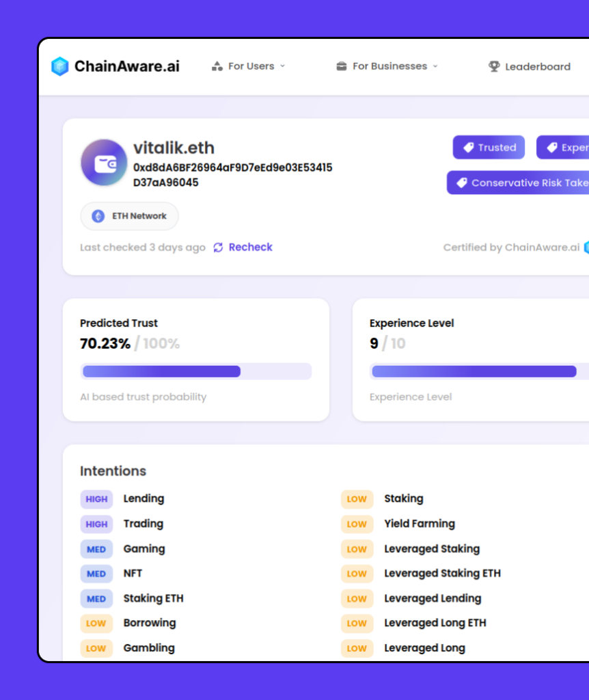Click the Experience Level progress bar
The height and width of the screenshot is (700, 589).
pyautogui.click(x=480, y=371)
